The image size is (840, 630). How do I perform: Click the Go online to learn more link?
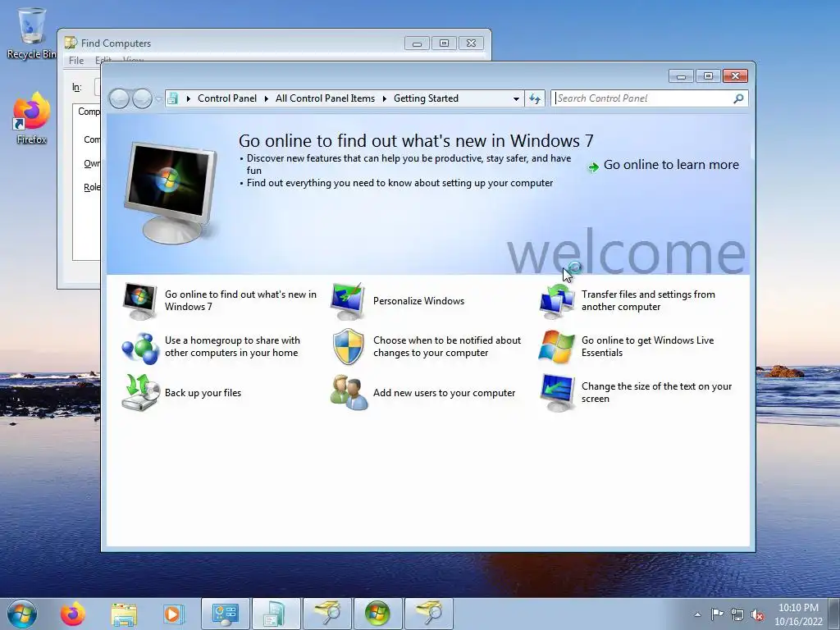pos(671,165)
